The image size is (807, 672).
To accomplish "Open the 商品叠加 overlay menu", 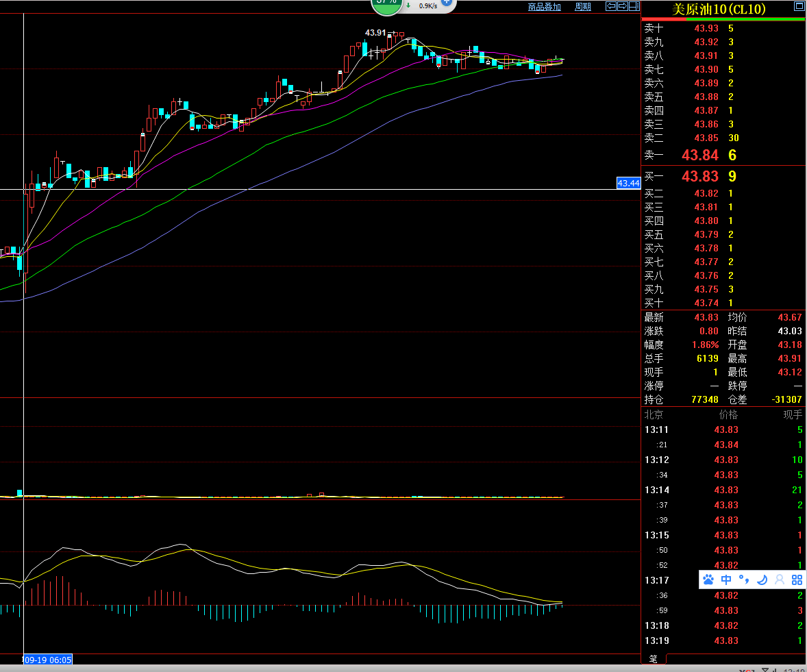I will [544, 7].
